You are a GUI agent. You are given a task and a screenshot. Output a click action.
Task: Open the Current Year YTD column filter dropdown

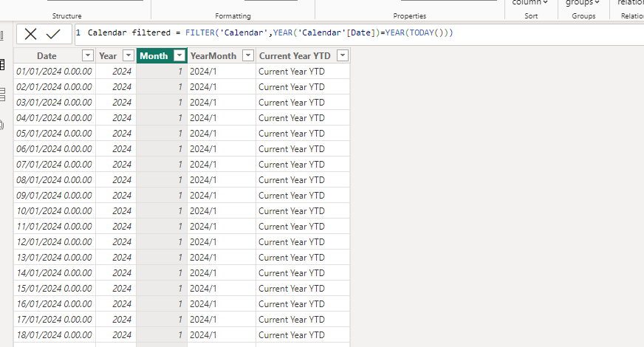point(343,55)
